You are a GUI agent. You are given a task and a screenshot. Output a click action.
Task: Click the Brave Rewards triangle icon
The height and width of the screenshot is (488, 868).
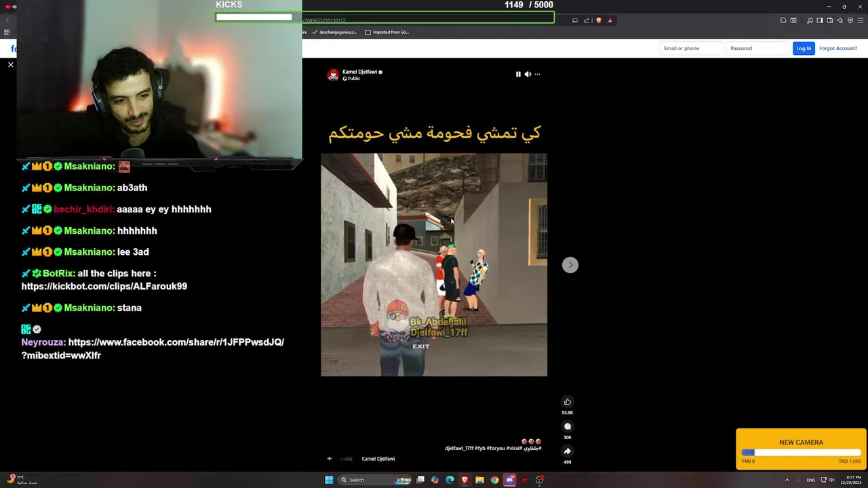(x=610, y=20)
